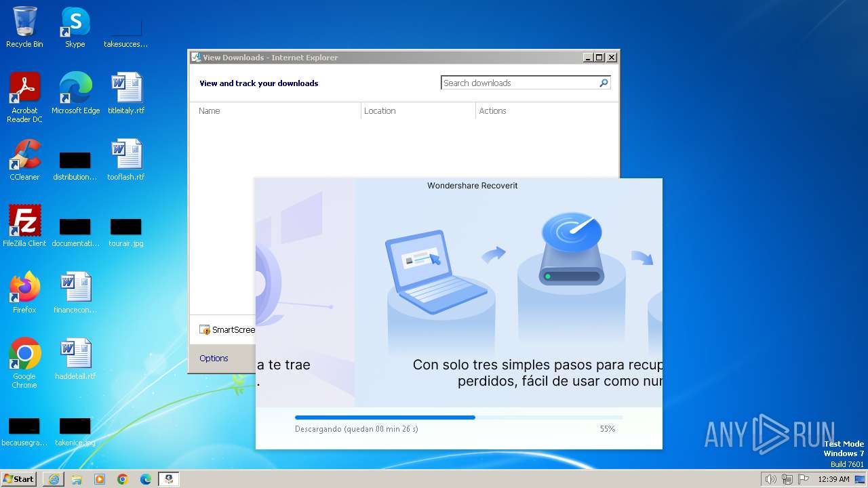The width and height of the screenshot is (868, 488).
Task: Sort downloads by Location column
Action: pyautogui.click(x=418, y=111)
